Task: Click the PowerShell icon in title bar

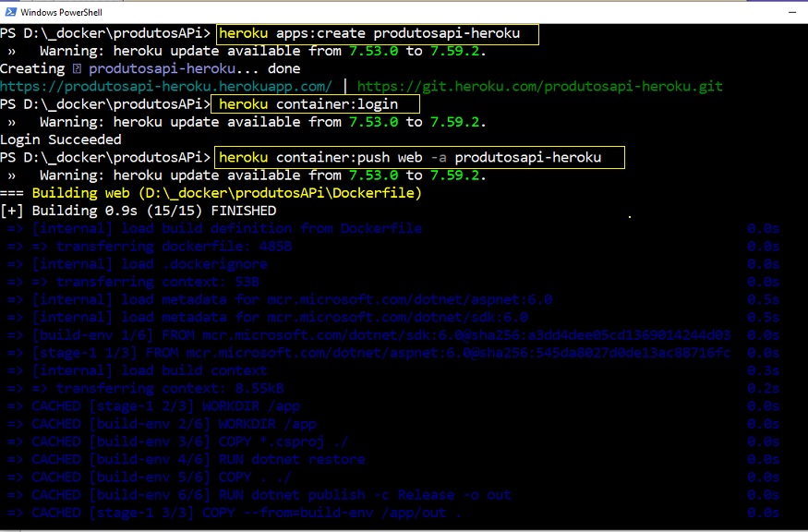Action: [x=10, y=10]
